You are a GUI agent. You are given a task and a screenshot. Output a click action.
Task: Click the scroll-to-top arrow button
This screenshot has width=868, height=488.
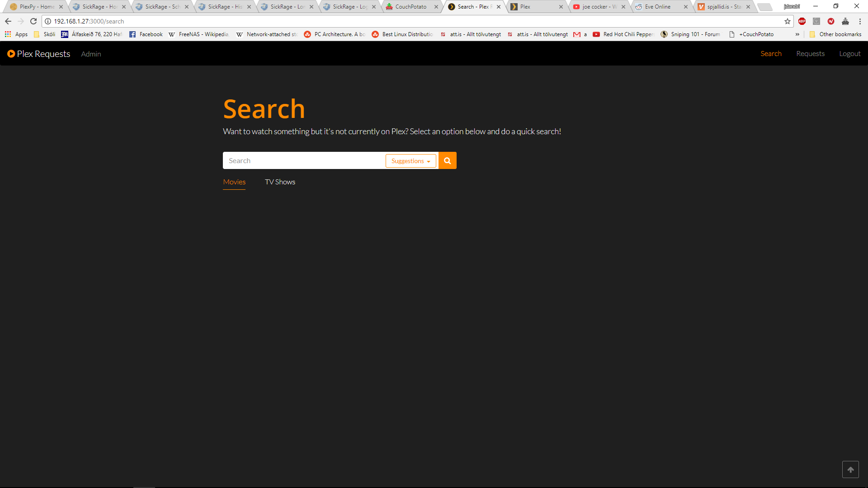tap(850, 469)
